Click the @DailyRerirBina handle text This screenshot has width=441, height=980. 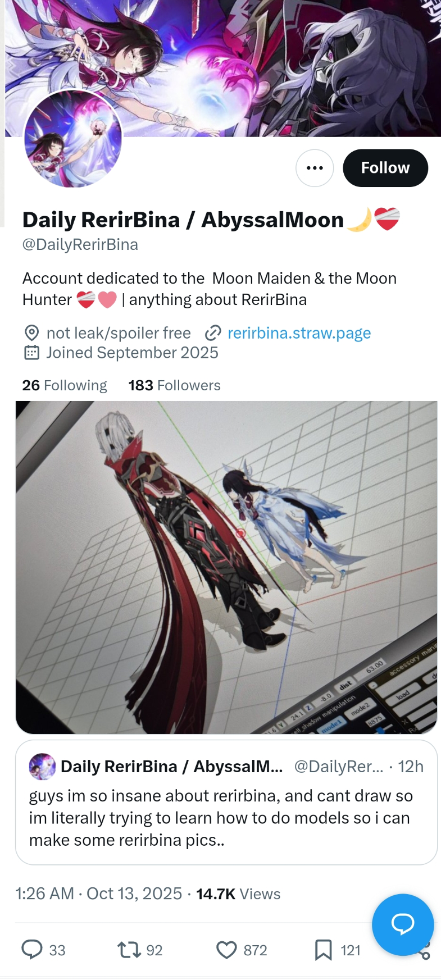coord(80,245)
